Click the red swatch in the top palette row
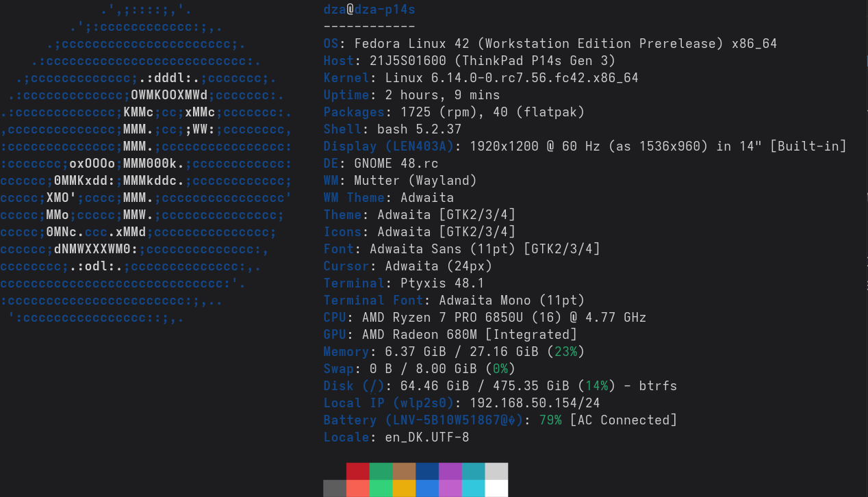The width and height of the screenshot is (868, 497). point(358,471)
